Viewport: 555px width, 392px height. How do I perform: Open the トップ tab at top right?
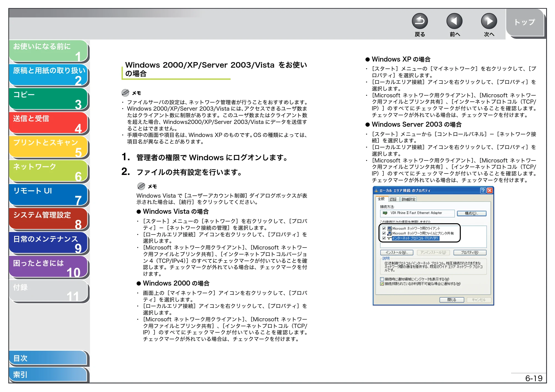525,22
